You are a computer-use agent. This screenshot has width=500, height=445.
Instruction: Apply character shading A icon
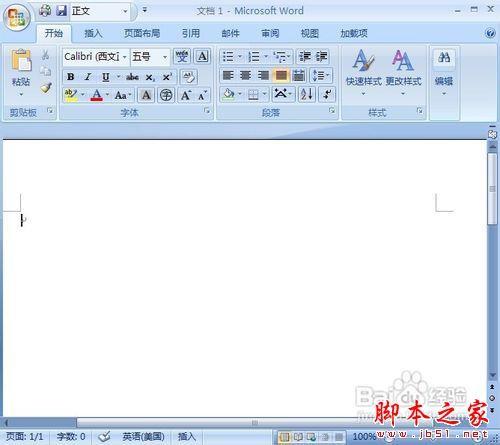[x=146, y=96]
